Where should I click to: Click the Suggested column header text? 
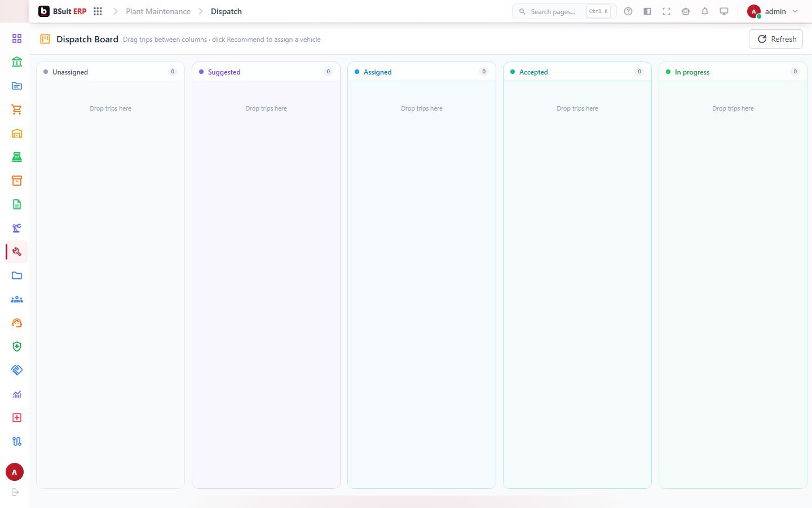[x=224, y=72]
